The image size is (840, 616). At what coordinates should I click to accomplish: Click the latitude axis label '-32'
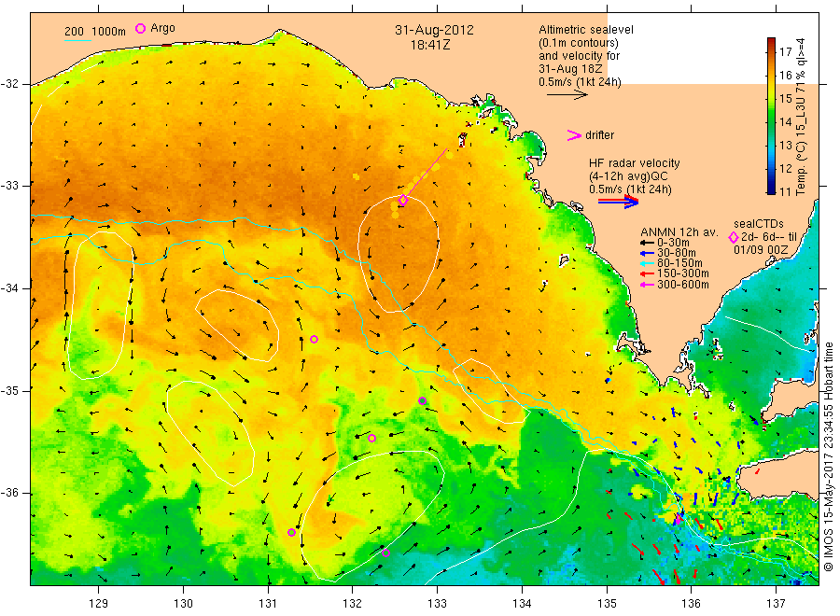(x=9, y=84)
